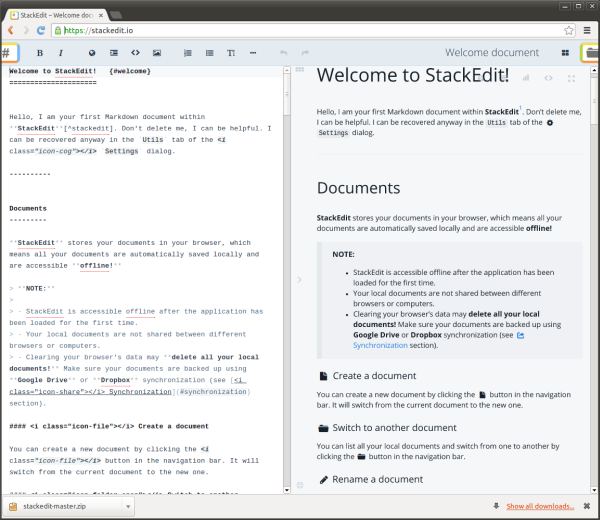
Task: Create a bulleted list
Action: (209, 53)
